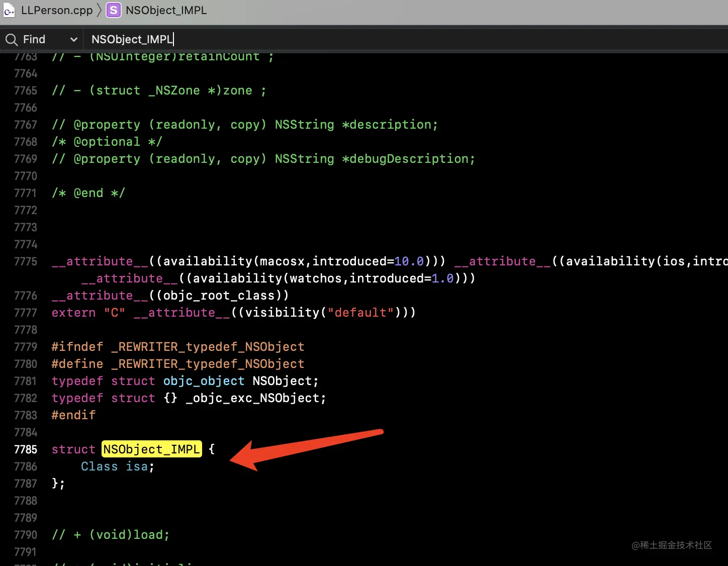Click the "/* @optional */" comment

(x=107, y=141)
